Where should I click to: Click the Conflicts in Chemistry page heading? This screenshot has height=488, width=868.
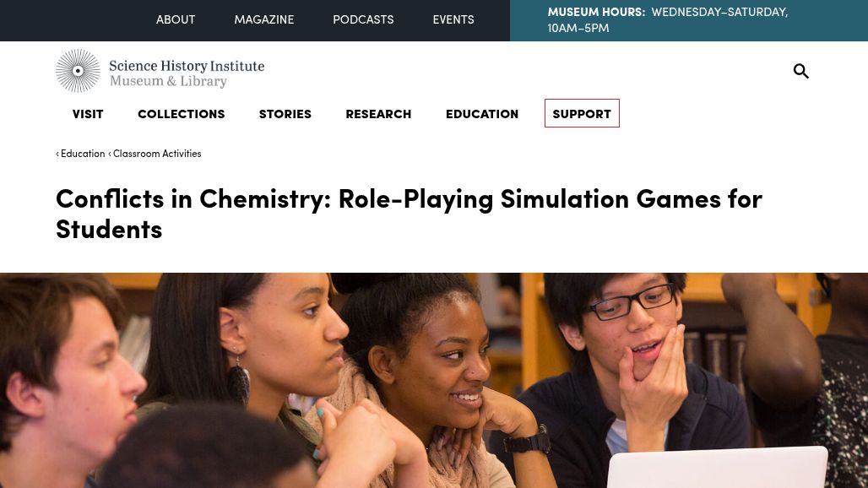[409, 214]
